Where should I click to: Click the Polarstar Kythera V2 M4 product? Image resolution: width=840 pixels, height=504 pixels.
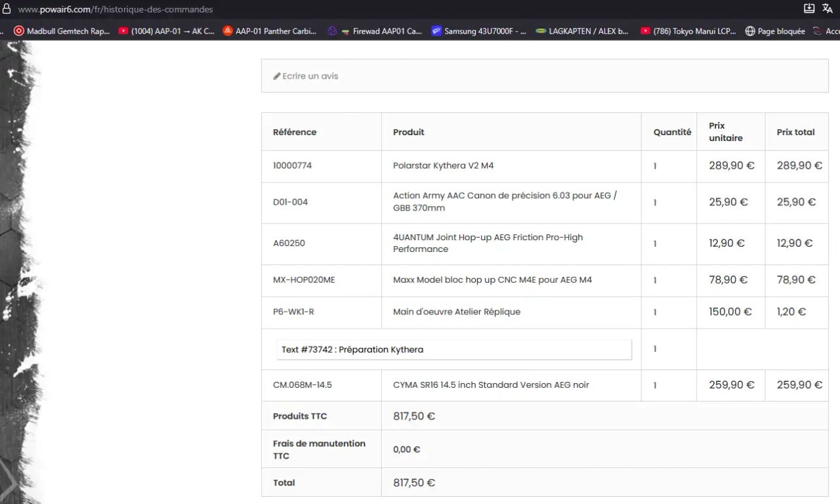[443, 166]
